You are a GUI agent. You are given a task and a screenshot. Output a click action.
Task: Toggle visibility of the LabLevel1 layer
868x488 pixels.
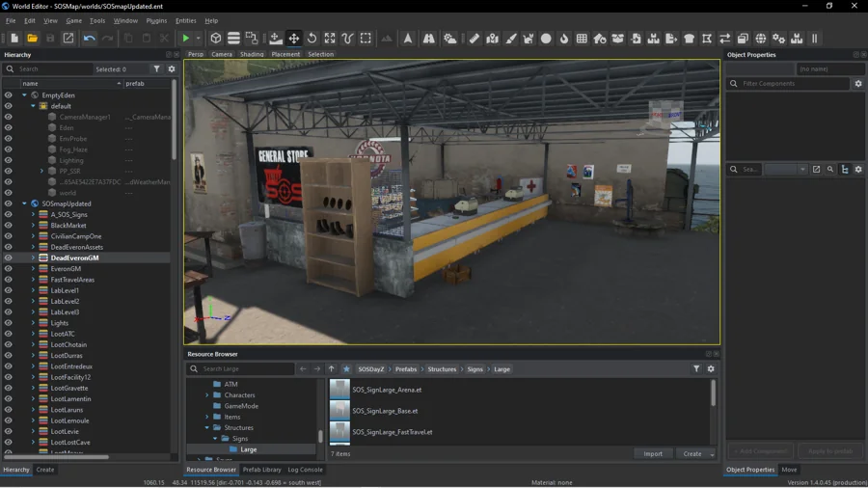[9, 290]
